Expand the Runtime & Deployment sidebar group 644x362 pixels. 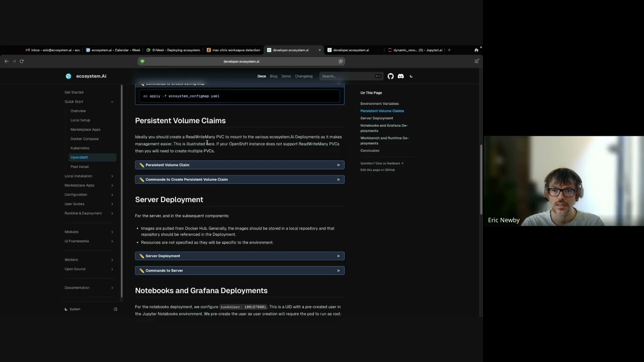(89, 213)
